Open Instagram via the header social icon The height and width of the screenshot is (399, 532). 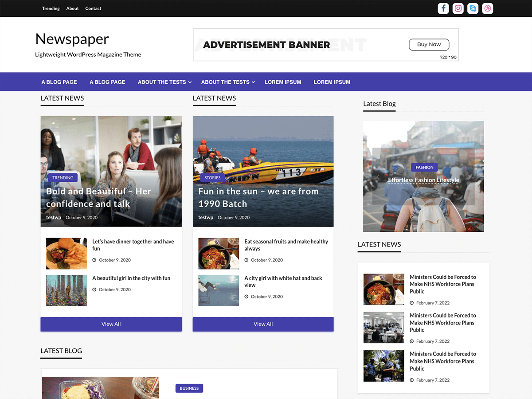point(458,8)
